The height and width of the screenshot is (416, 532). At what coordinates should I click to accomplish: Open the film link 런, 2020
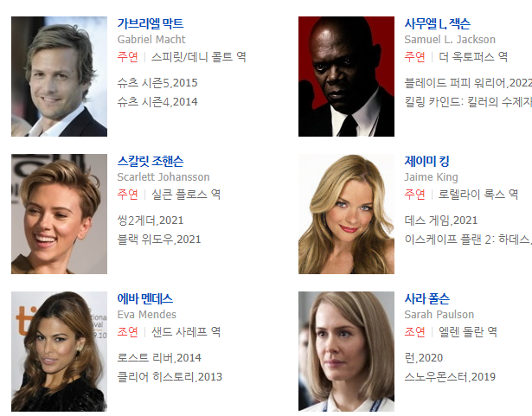[x=423, y=358]
